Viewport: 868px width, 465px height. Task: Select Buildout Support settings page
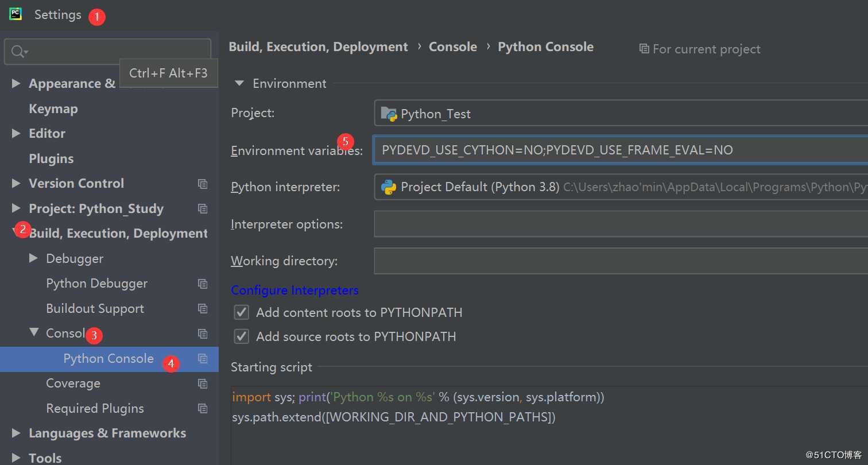coord(95,308)
